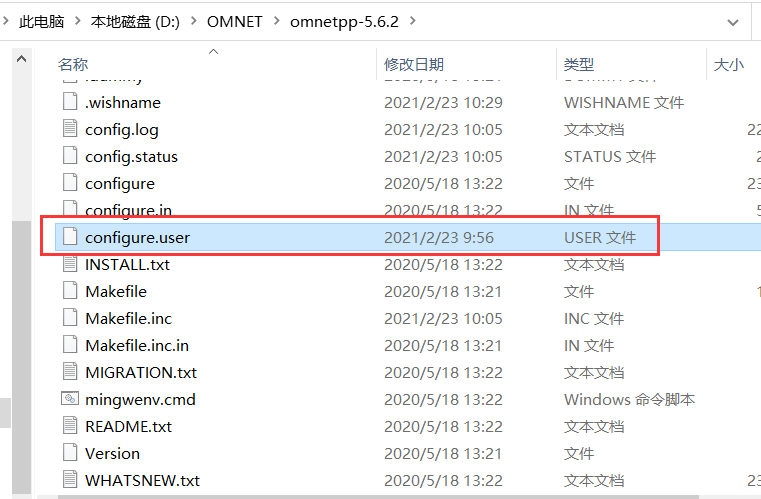Open address bar history dropdown
The height and width of the screenshot is (499, 761).
[732, 22]
